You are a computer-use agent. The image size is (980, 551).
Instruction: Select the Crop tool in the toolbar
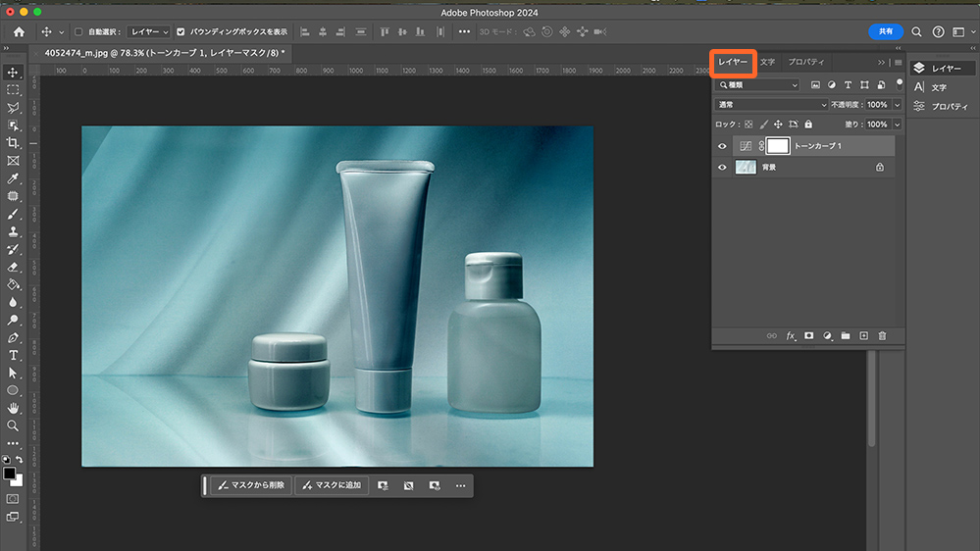pyautogui.click(x=13, y=143)
